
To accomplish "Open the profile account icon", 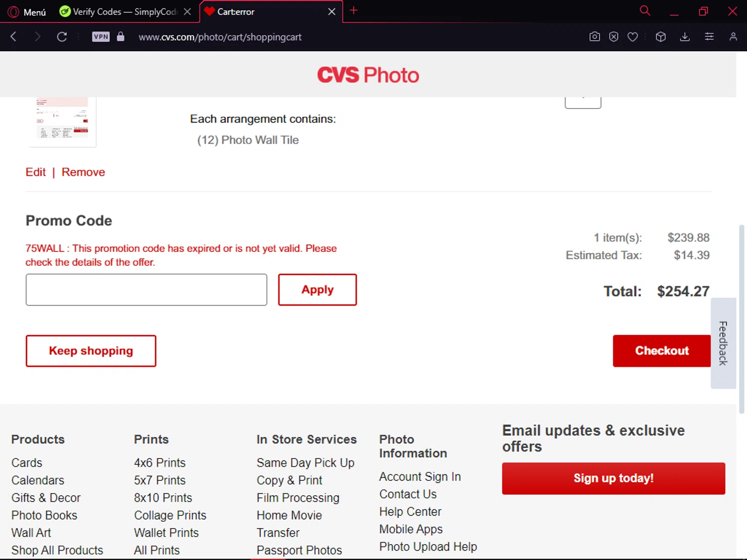I will coord(733,36).
